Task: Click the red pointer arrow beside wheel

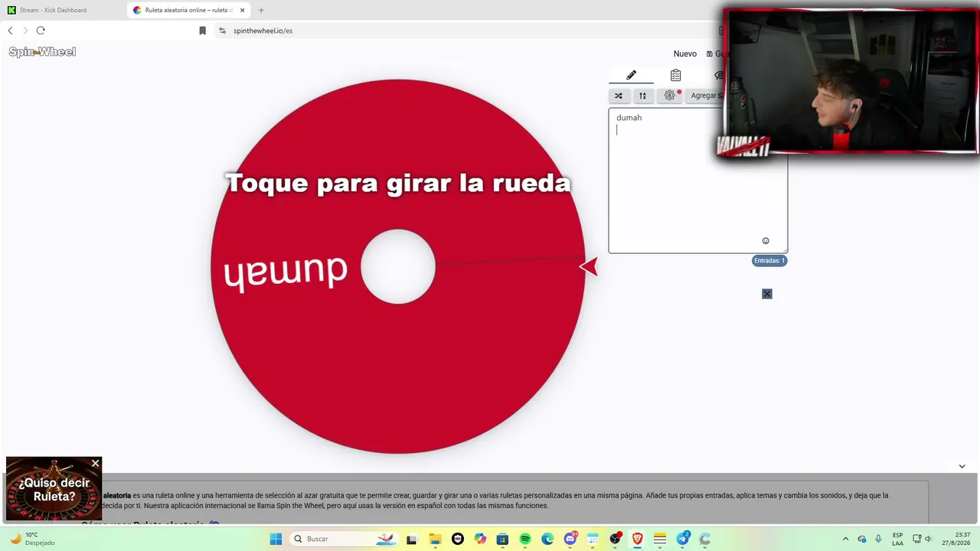Action: pyautogui.click(x=589, y=266)
